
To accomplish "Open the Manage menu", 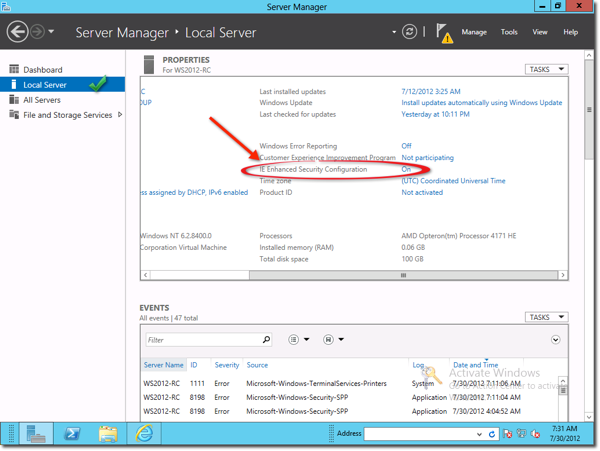I will pos(474,32).
